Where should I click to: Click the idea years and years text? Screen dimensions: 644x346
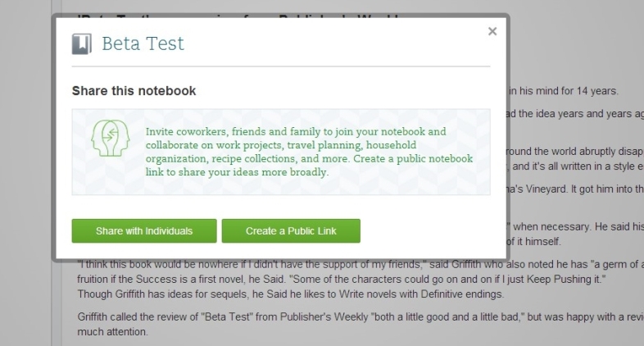tap(575, 114)
